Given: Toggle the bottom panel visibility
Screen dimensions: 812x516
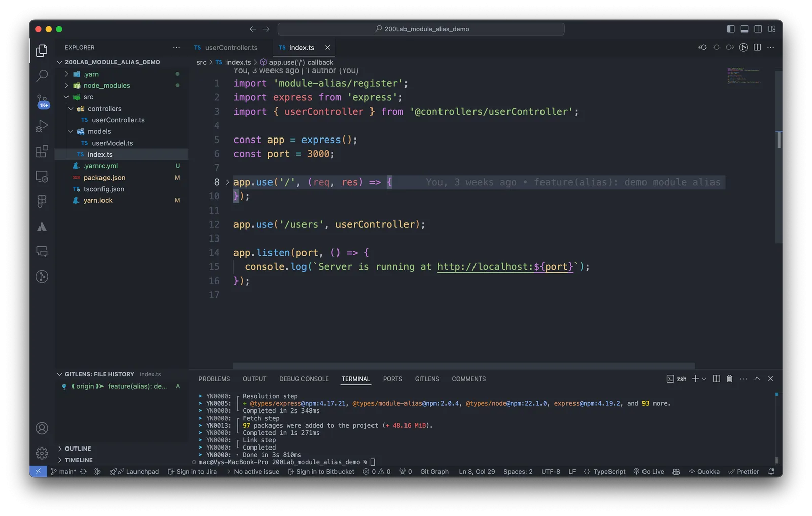Looking at the screenshot, I should [x=745, y=29].
